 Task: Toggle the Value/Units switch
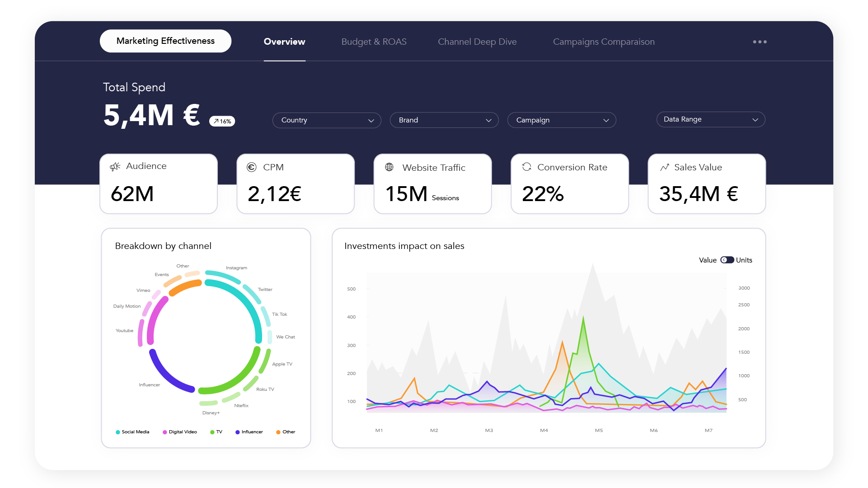(x=727, y=260)
